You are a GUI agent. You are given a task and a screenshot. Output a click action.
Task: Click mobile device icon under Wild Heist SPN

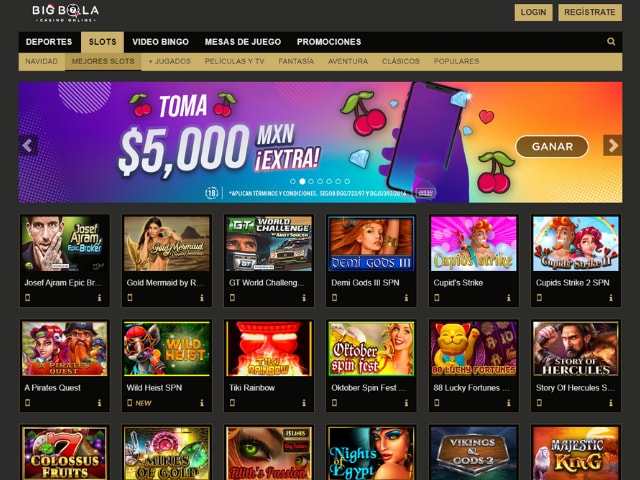(x=130, y=403)
